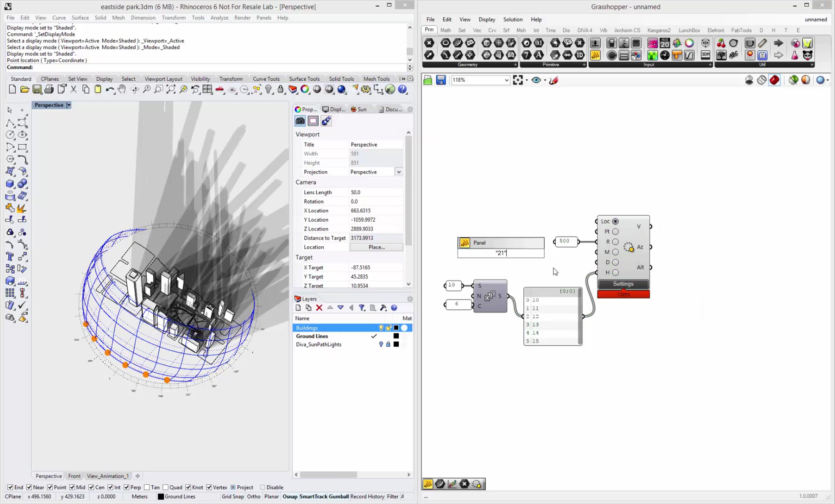This screenshot has width=835, height=504.
Task: Enable the Disable osnap checkbox
Action: point(263,487)
